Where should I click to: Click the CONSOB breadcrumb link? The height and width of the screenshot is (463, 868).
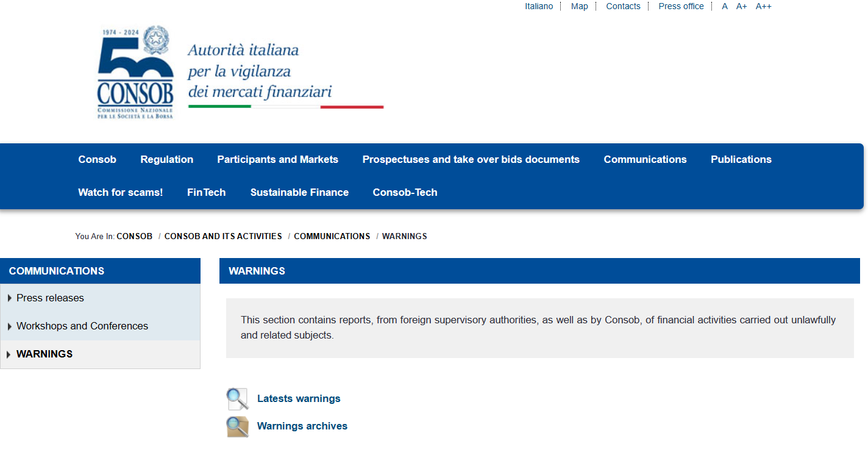134,236
